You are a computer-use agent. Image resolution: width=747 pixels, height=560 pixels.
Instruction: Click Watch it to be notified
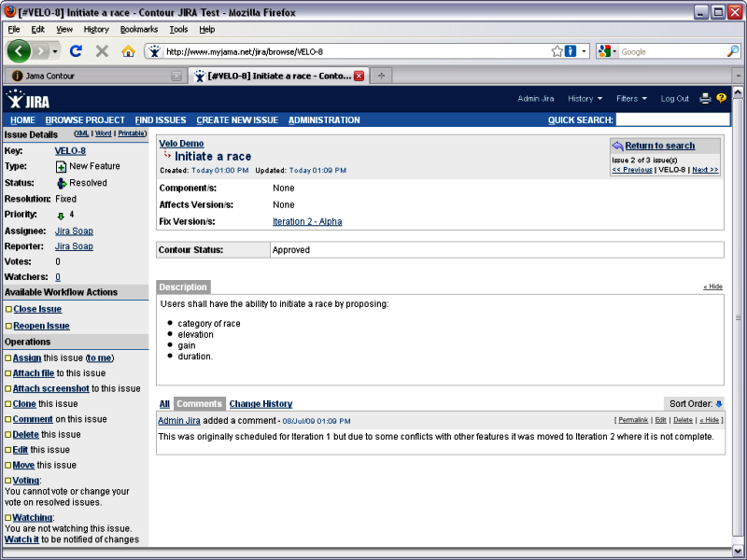click(21, 539)
